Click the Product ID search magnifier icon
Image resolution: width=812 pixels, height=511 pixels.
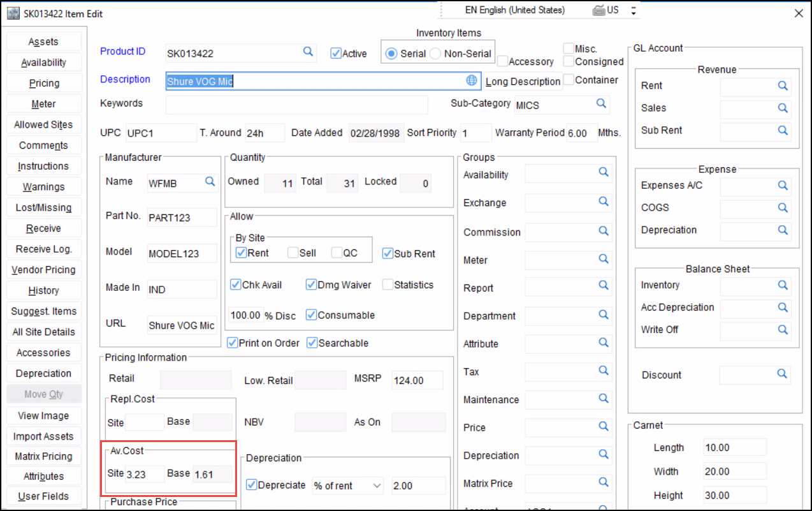[307, 52]
